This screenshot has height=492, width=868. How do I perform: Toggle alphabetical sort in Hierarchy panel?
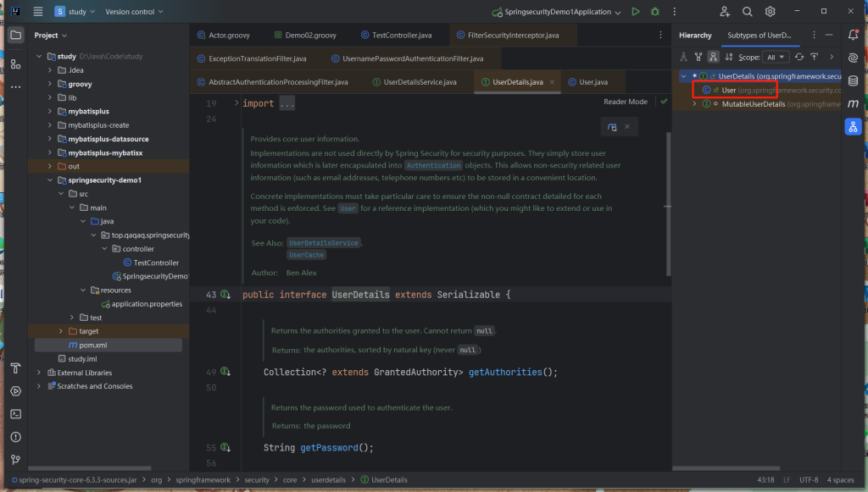(727, 57)
